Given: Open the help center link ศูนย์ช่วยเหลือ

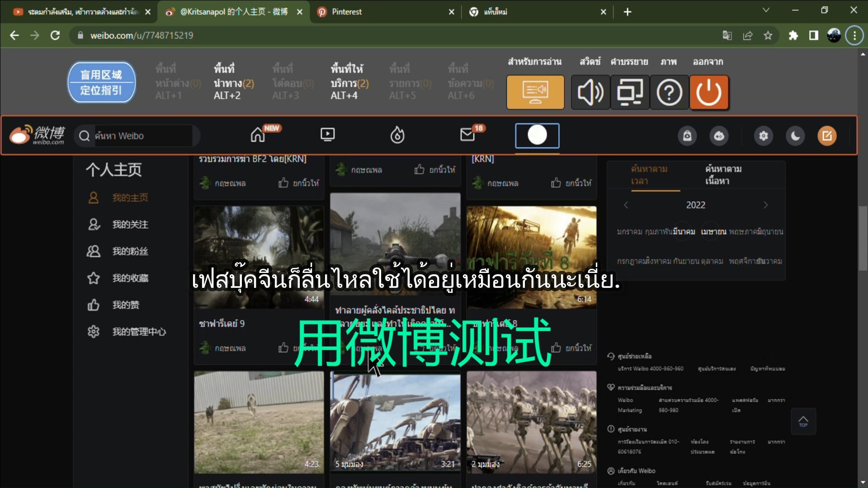Looking at the screenshot, I should [634, 356].
